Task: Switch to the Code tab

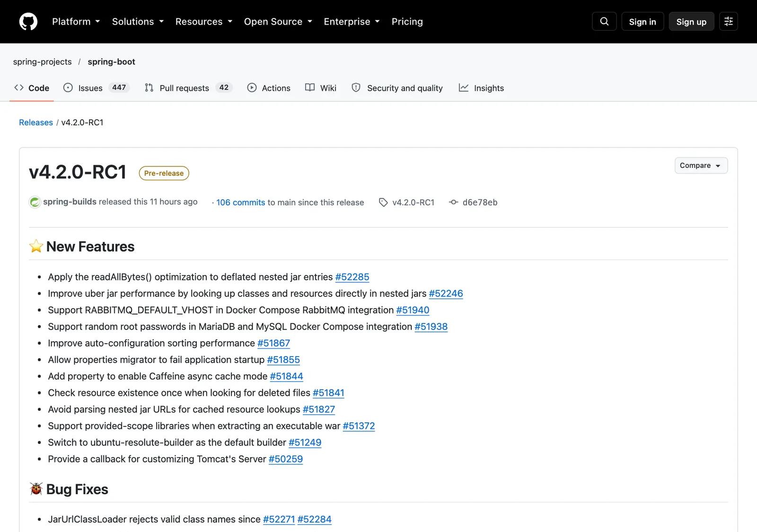Action: point(32,88)
